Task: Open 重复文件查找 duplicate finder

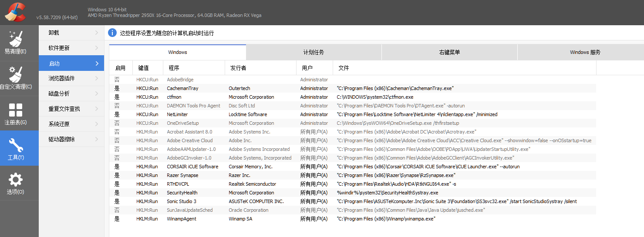Action: tap(71, 109)
